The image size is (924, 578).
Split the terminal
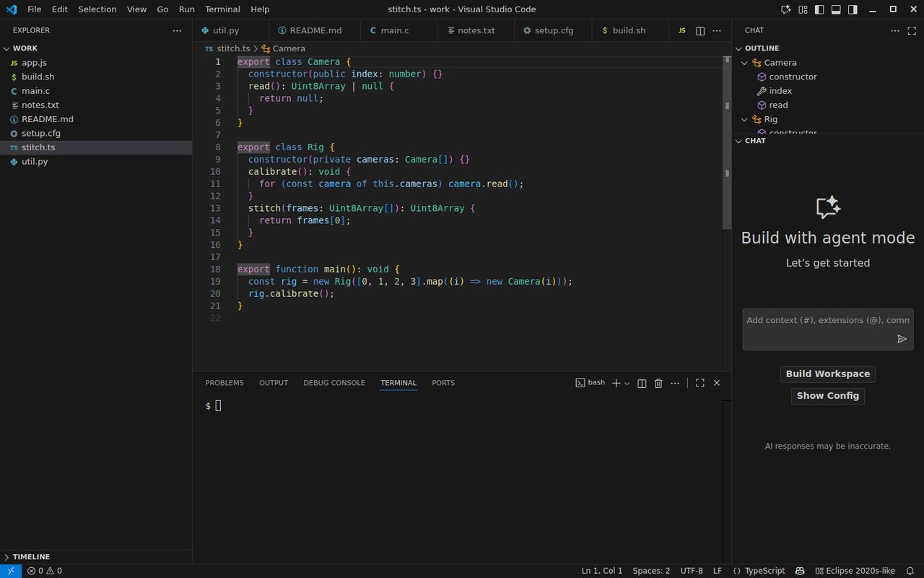point(642,383)
